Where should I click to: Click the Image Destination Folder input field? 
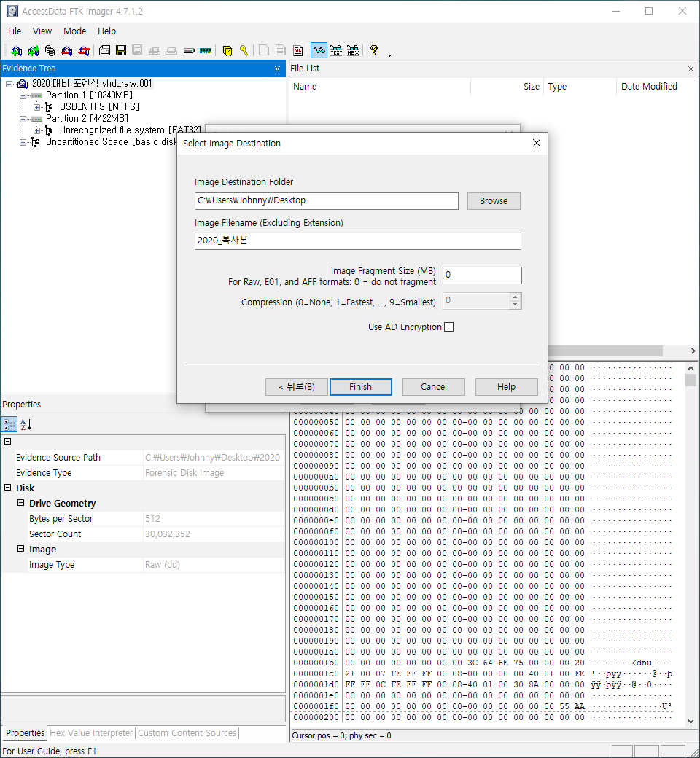click(326, 201)
